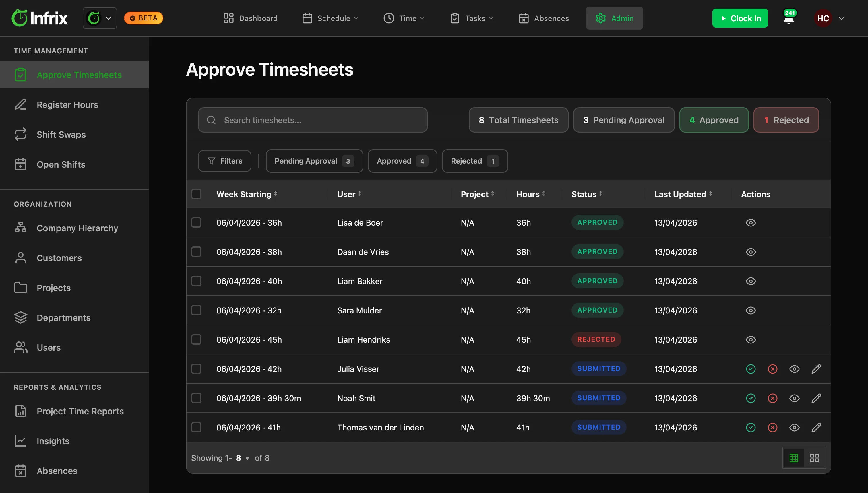Check Liam Hendriks' row checkbox
The image size is (868, 493).
(x=196, y=339)
